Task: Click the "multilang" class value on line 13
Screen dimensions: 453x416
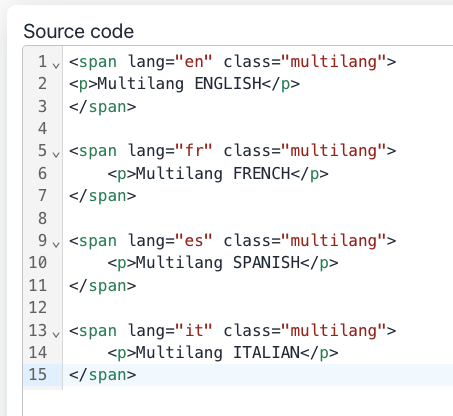Action: coord(334,331)
